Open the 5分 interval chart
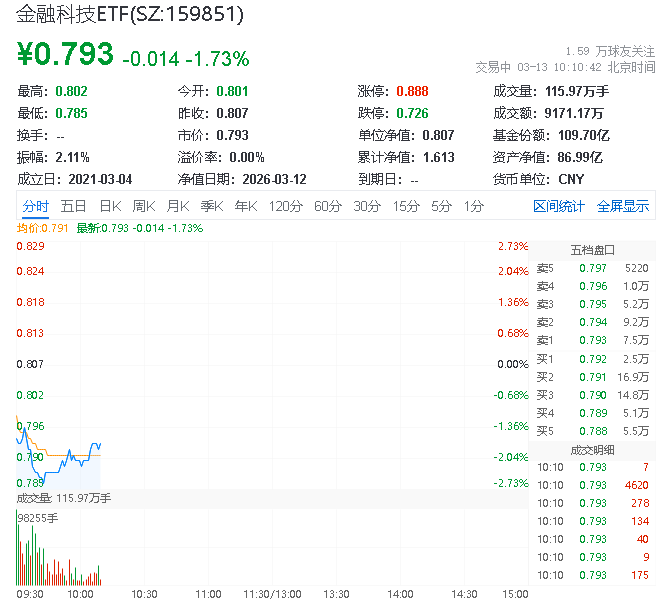Image resolution: width=656 pixels, height=613 pixels. [441, 206]
